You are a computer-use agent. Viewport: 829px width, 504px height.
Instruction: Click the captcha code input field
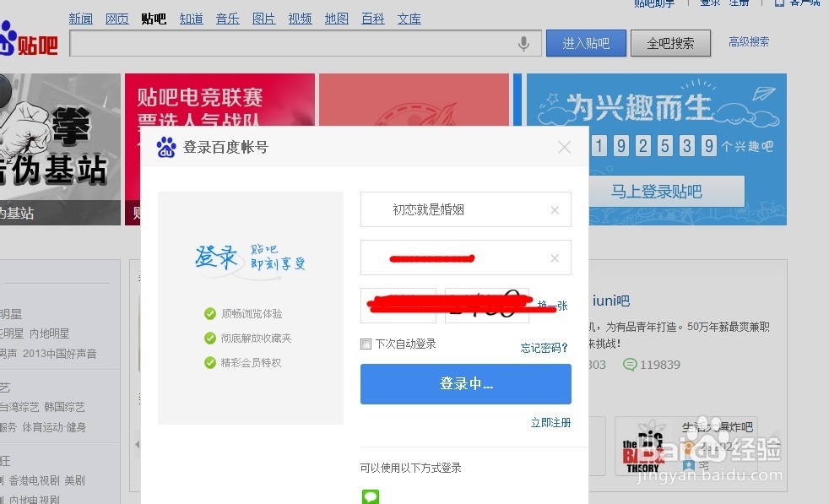pyautogui.click(x=398, y=306)
